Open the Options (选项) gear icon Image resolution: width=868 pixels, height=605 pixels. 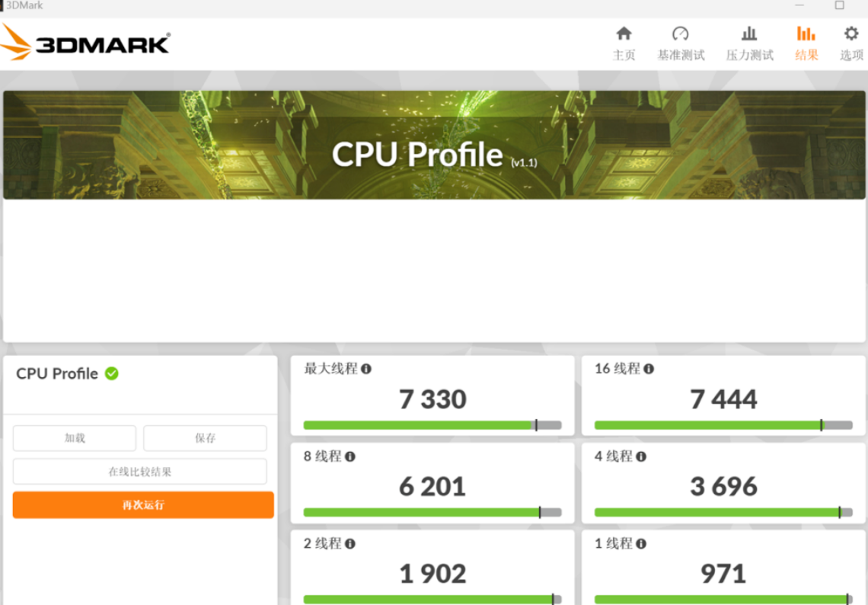tap(851, 34)
